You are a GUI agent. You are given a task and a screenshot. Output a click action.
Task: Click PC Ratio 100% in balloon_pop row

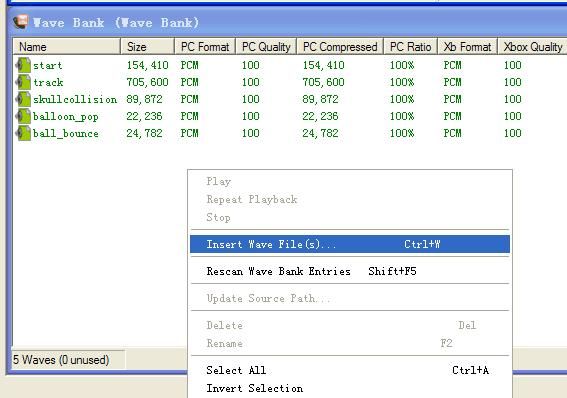click(x=402, y=116)
